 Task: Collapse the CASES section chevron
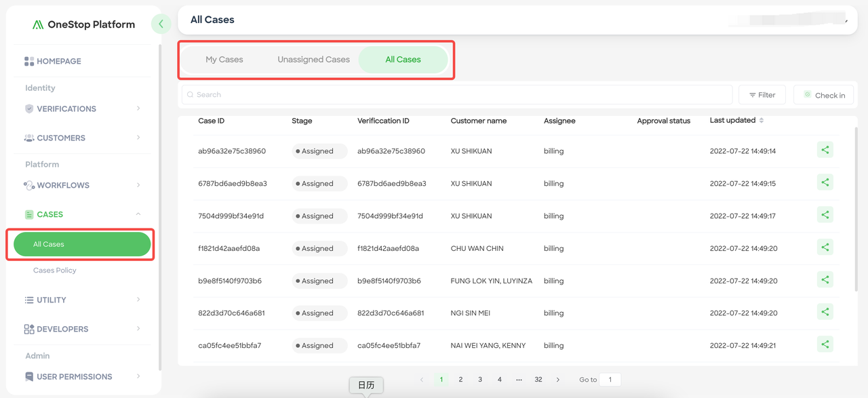[x=138, y=214]
